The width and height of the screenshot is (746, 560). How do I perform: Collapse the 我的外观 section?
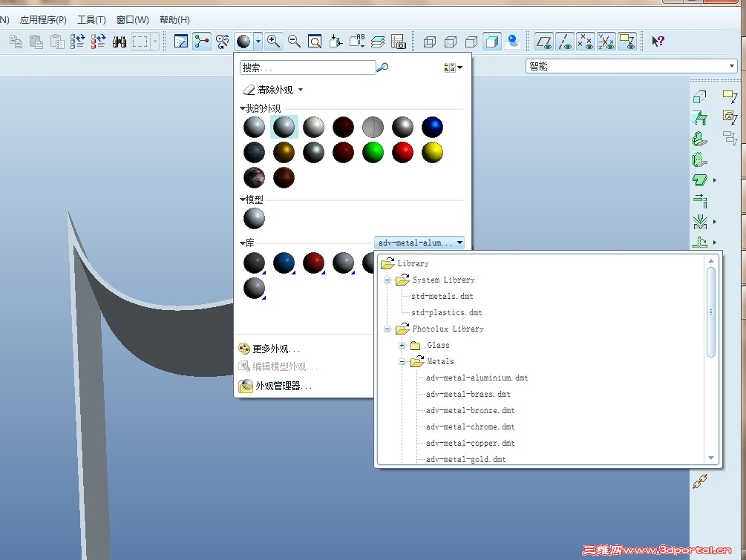click(243, 108)
